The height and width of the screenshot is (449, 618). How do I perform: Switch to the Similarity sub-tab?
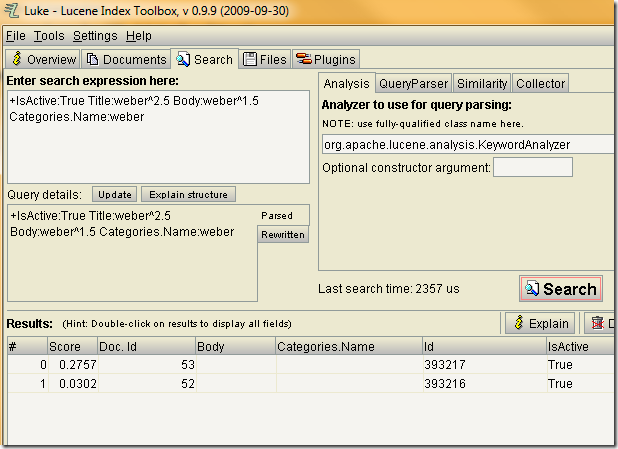click(x=482, y=83)
